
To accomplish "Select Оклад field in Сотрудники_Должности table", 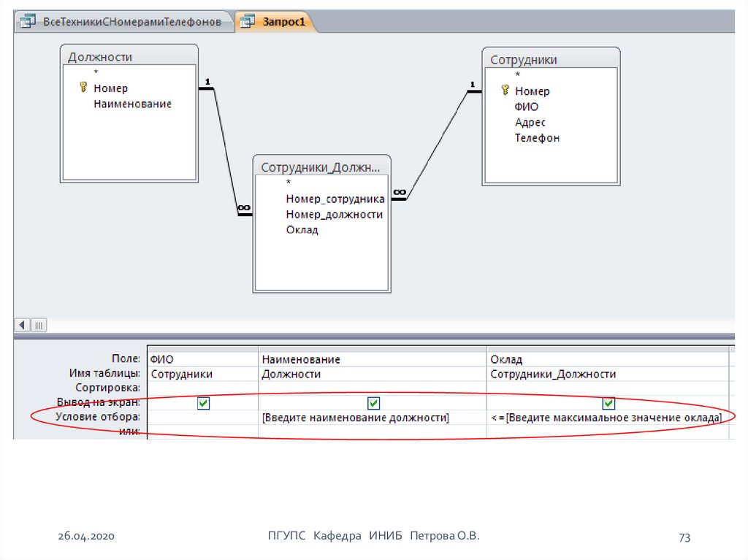I will coord(302,230).
